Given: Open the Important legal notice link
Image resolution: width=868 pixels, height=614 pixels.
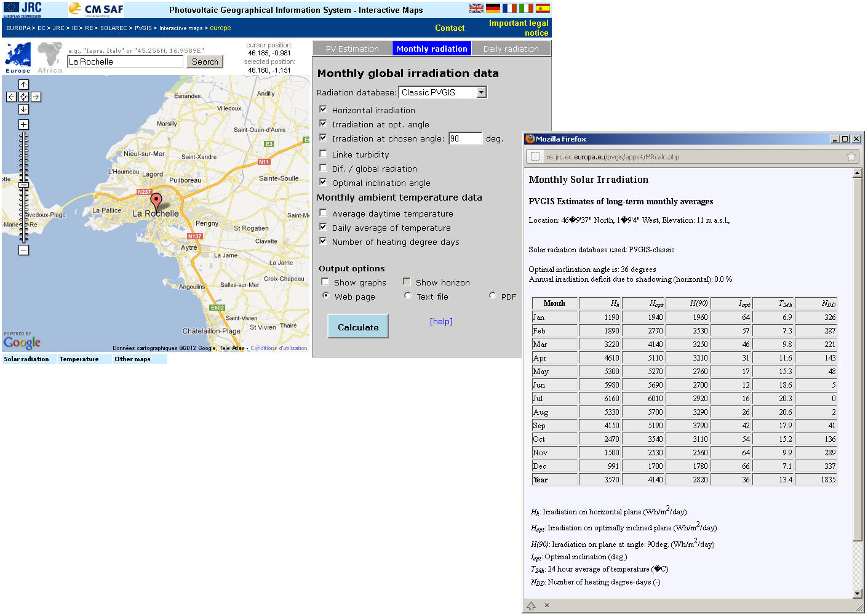Looking at the screenshot, I should point(519,28).
